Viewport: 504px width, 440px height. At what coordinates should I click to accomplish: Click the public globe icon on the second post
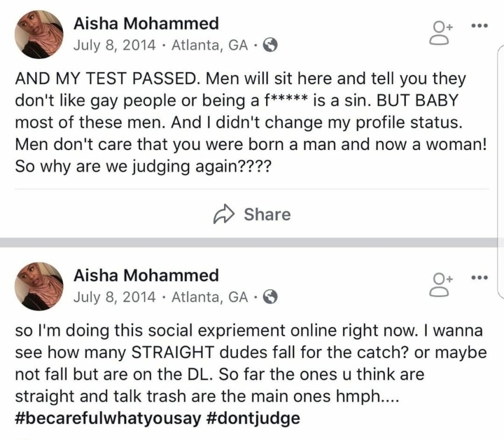[269, 297]
